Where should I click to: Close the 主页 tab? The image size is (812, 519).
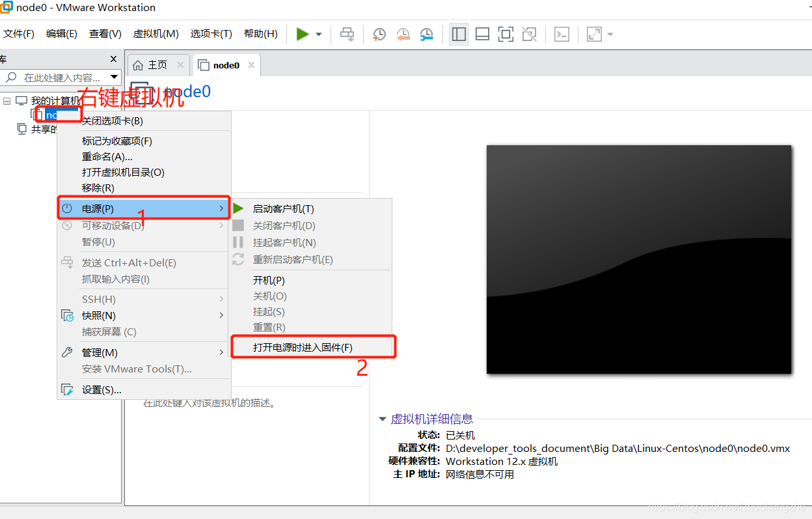(181, 65)
